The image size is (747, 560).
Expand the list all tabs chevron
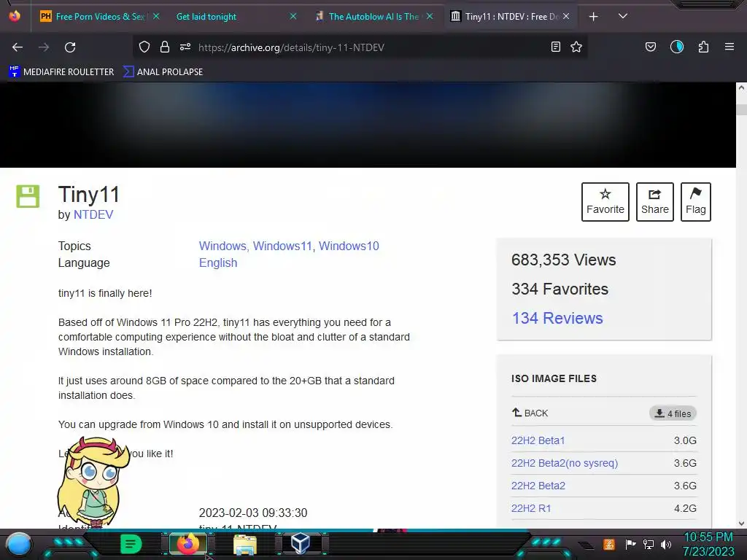623,16
